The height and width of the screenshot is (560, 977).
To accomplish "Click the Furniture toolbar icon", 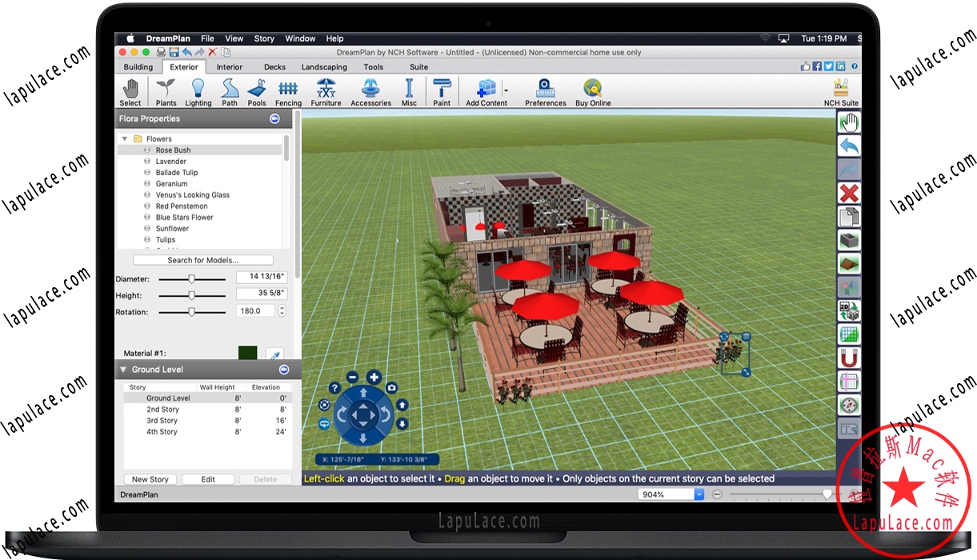I will tap(326, 92).
